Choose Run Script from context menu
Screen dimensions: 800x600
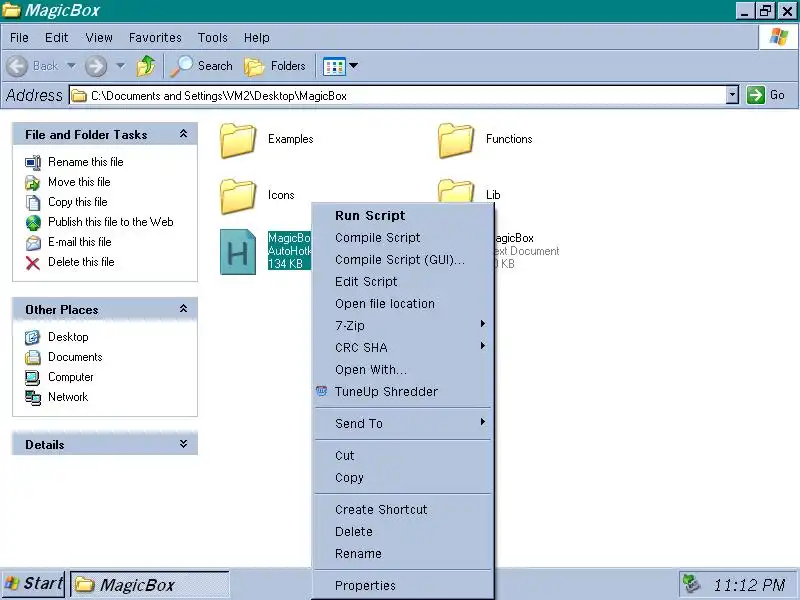[x=403, y=215]
